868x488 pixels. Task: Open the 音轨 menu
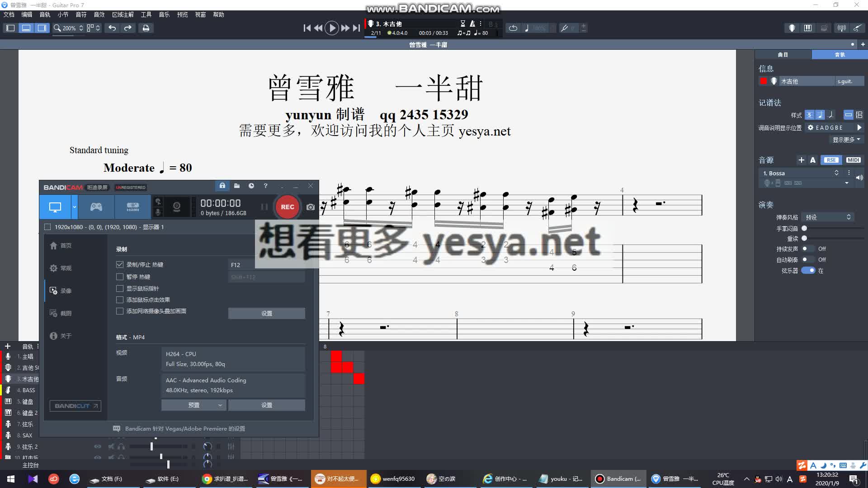click(x=45, y=14)
